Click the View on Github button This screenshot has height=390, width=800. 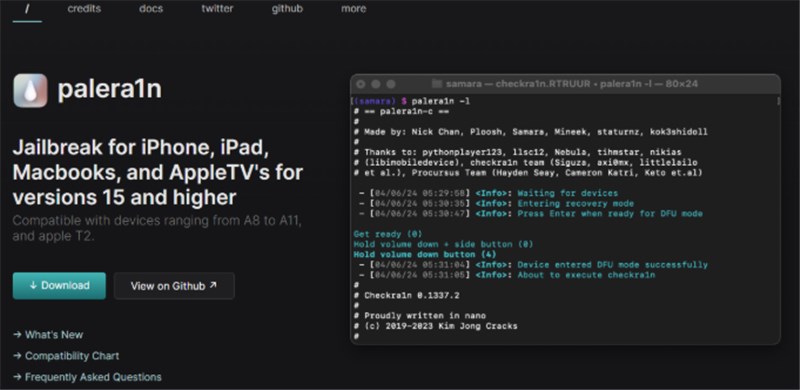[x=174, y=286]
